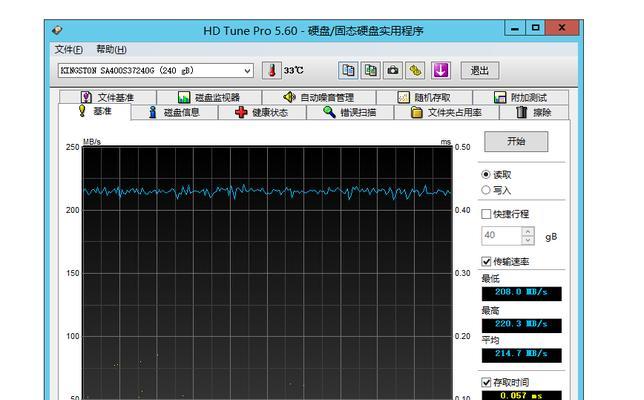This screenshot has width=644, height=400.
Task: Switch to the 自动噪音管理 tab
Action: click(319, 97)
